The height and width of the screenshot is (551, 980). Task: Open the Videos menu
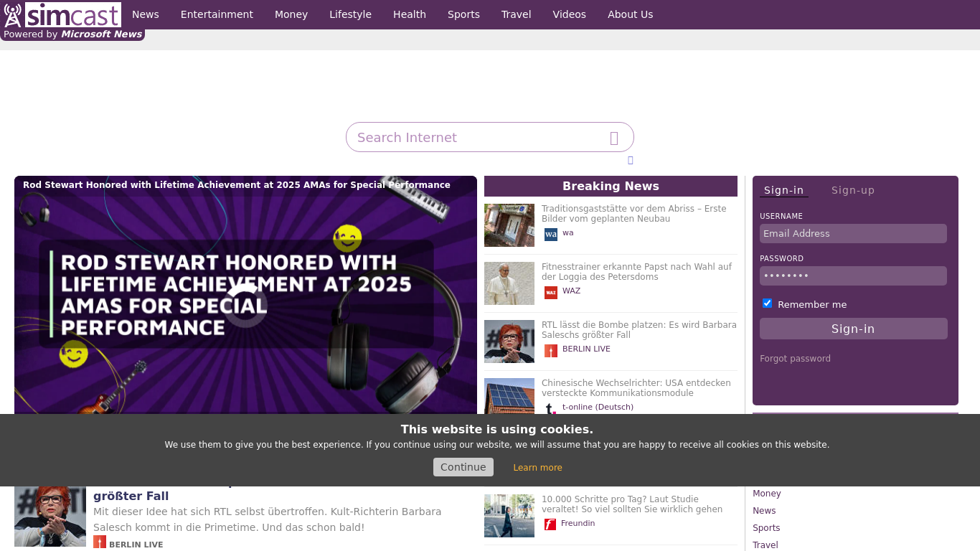click(x=570, y=14)
